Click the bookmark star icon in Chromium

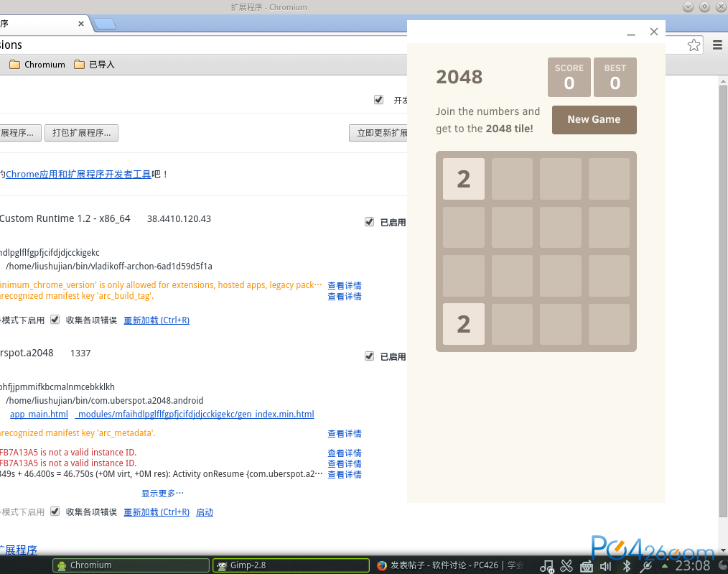pos(694,45)
